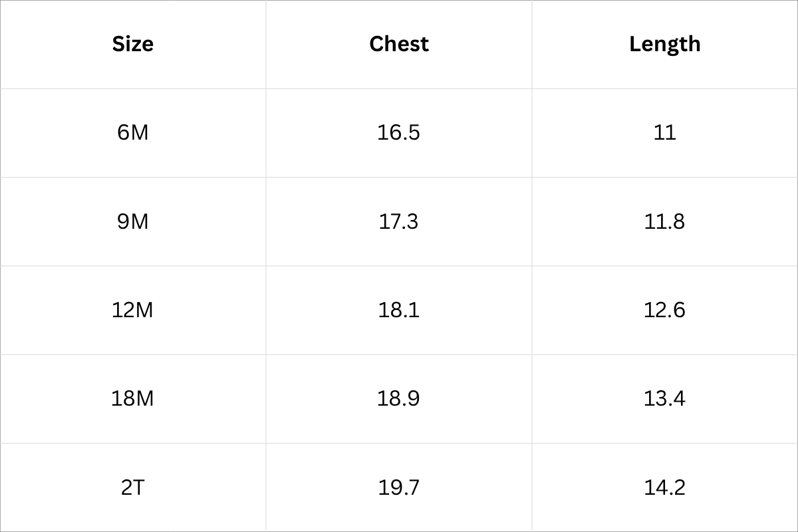
Task: Select the 6M size cell
Action: tap(133, 132)
